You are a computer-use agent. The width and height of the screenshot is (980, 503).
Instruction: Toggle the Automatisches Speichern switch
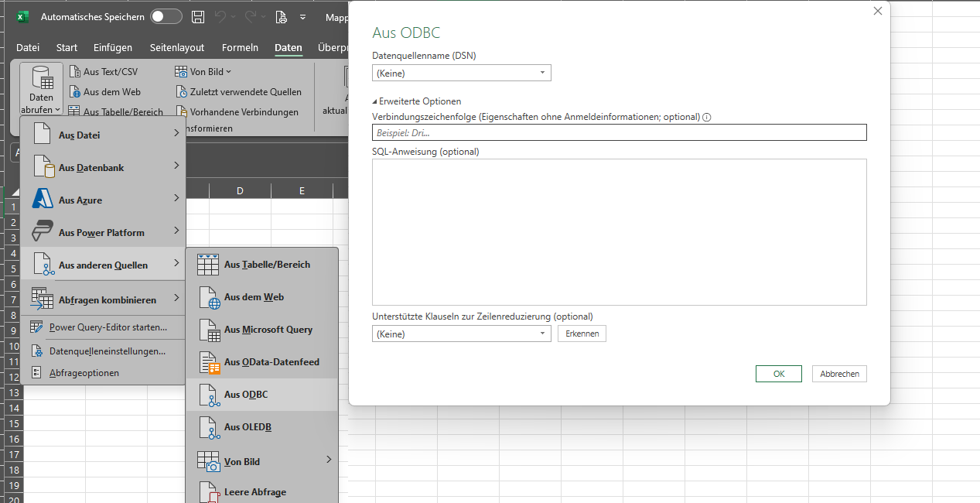(x=166, y=16)
